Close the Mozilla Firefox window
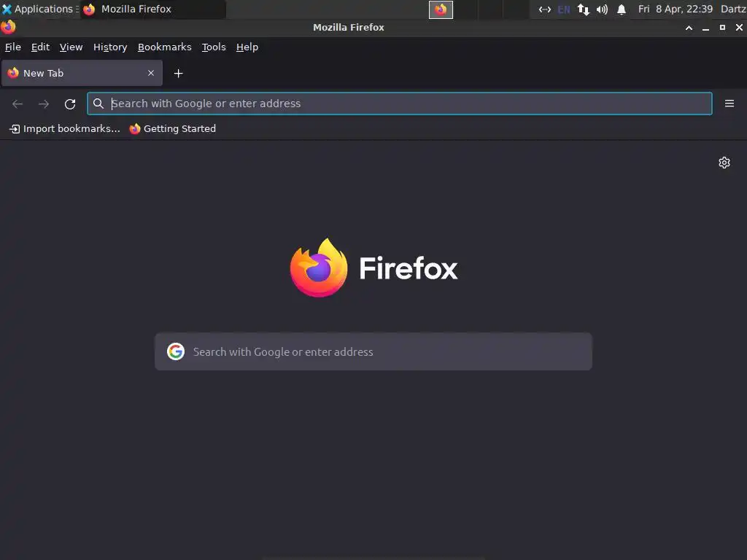 739,28
